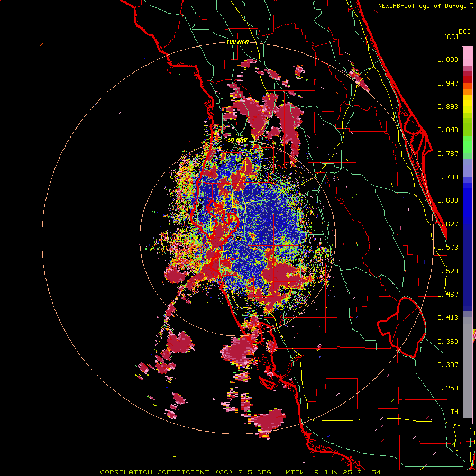
Task: Click the 100 NMI range ring label
Action: (x=237, y=42)
